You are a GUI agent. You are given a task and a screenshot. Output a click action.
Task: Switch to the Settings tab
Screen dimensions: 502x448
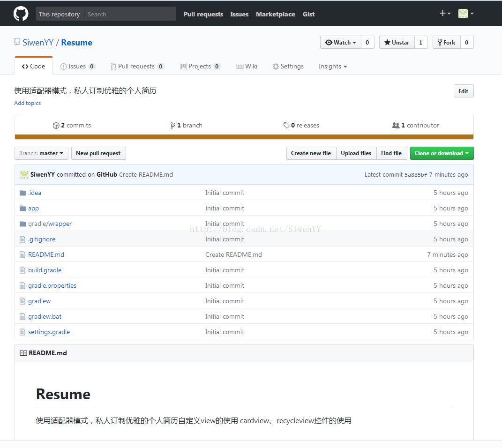point(288,66)
